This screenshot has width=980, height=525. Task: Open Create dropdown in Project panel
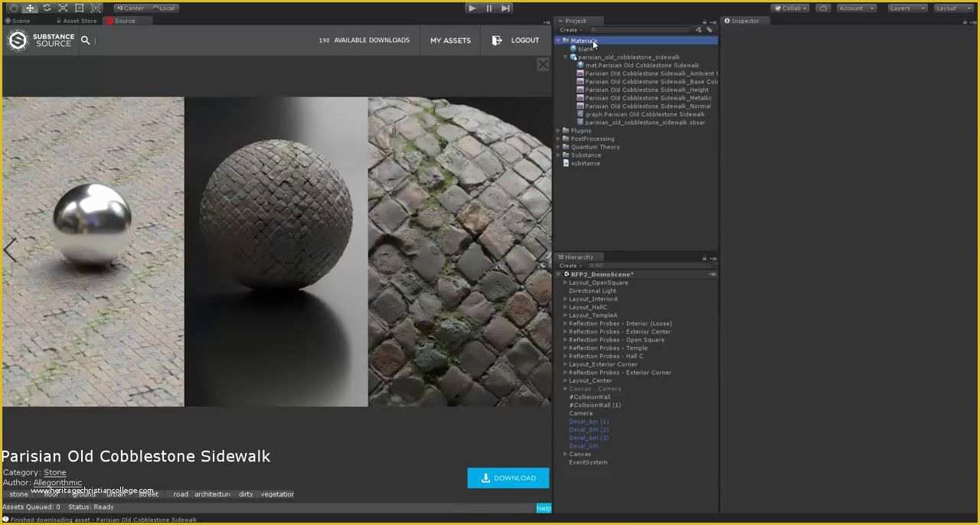click(570, 30)
